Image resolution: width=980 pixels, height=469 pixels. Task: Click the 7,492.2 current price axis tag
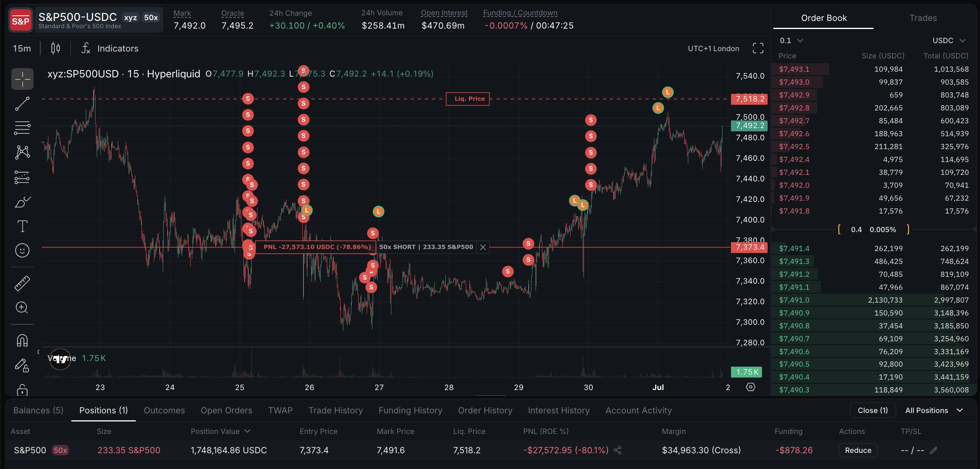tap(749, 126)
